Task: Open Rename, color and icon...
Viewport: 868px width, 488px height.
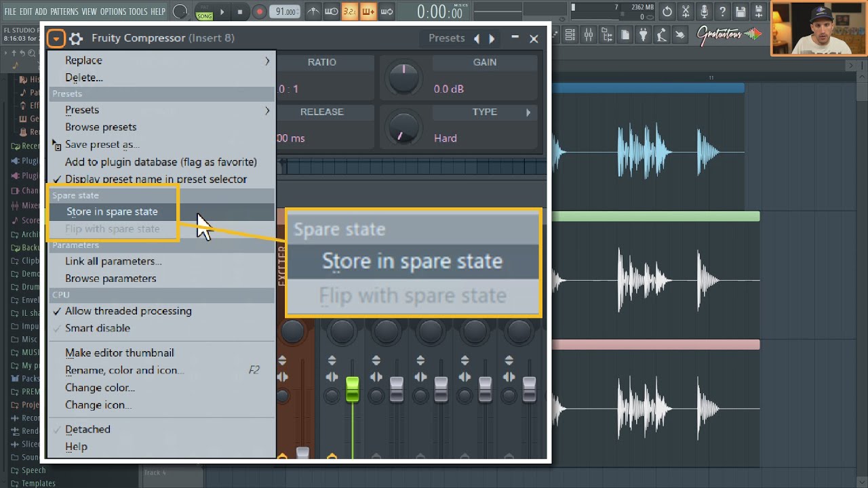Action: coord(161,370)
